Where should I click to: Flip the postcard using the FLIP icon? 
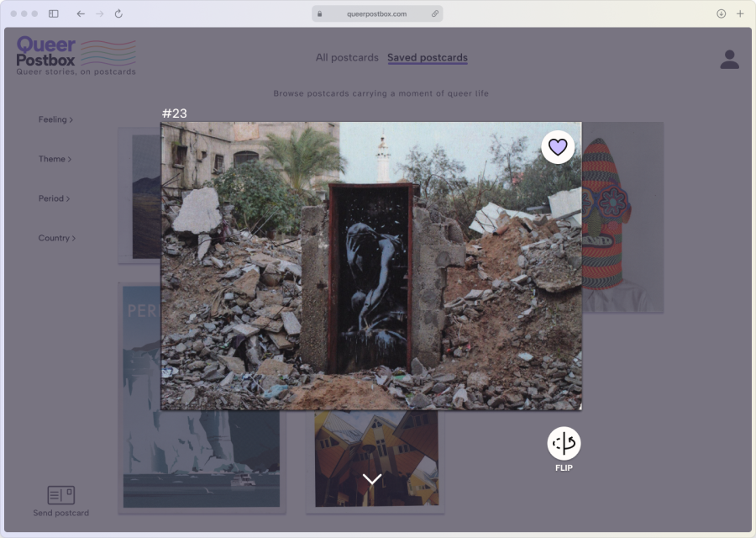pyautogui.click(x=564, y=443)
